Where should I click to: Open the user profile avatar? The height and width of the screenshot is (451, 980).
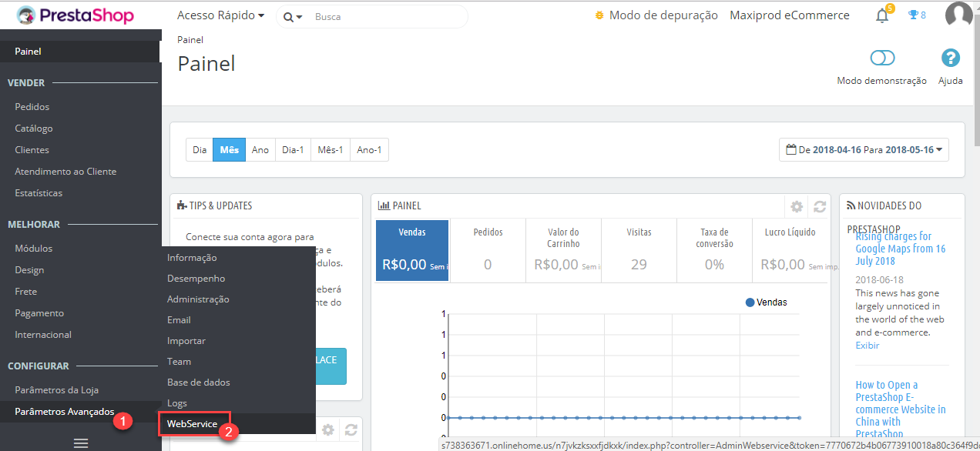coord(958,15)
